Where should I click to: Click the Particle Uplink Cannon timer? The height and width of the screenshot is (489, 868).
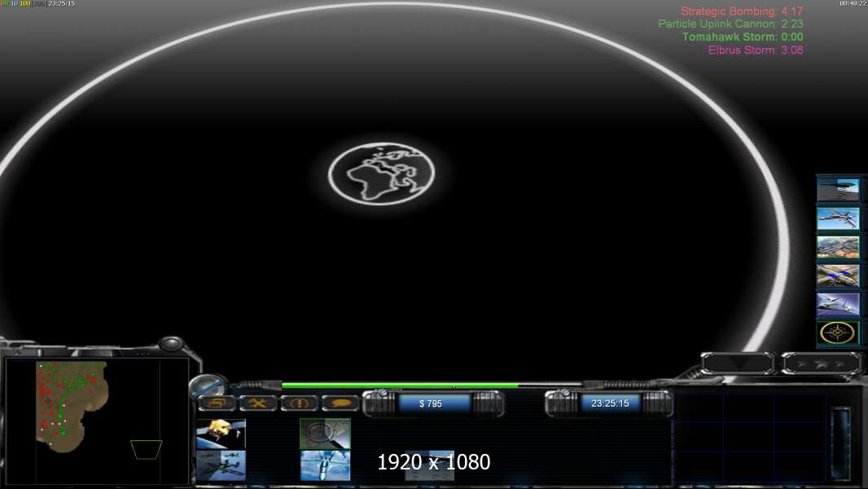[730, 24]
